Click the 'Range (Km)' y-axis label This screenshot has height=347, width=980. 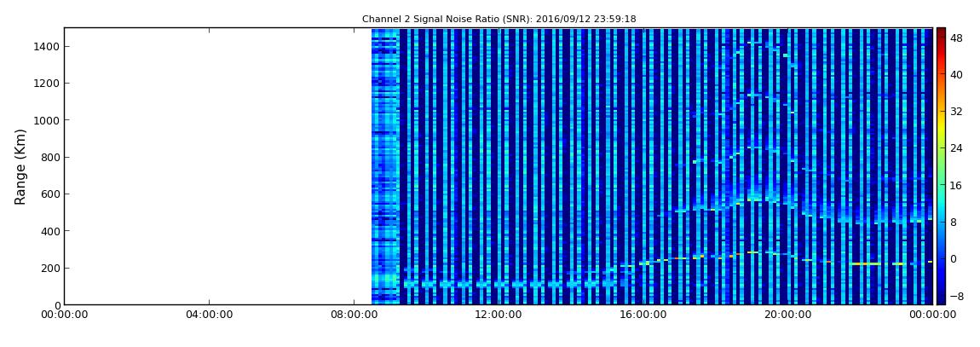pos(20,167)
